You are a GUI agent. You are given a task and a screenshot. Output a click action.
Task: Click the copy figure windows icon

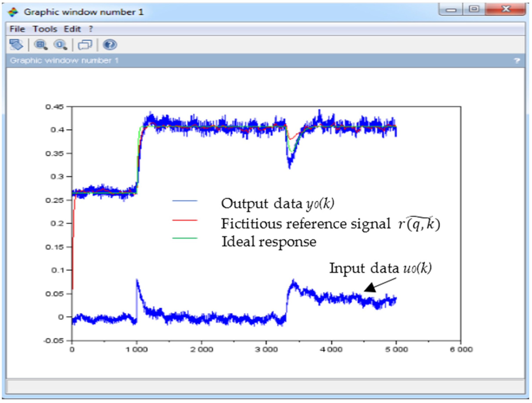coord(86,45)
